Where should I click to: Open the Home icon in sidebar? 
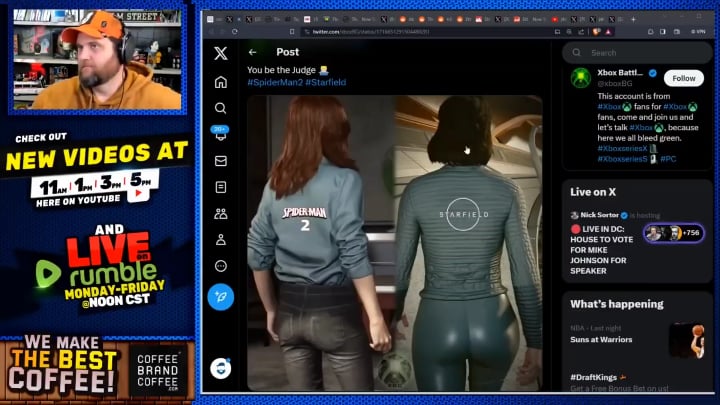pos(220,82)
